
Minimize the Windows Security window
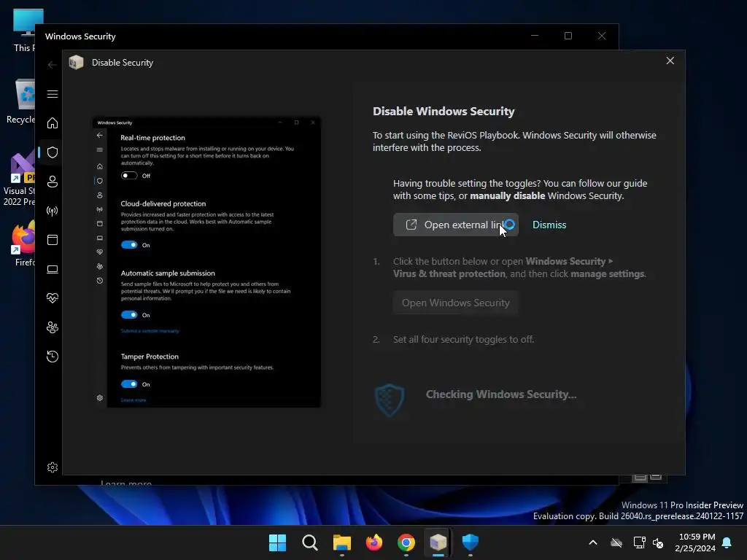[535, 36]
